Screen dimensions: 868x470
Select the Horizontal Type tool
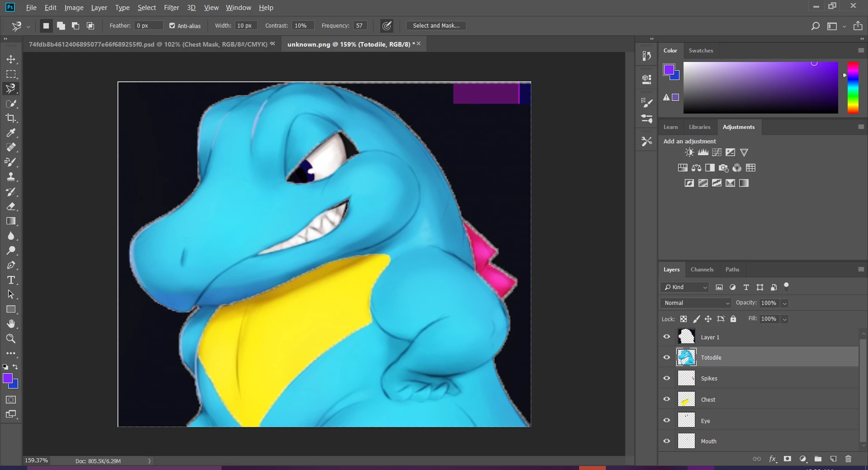pos(11,280)
